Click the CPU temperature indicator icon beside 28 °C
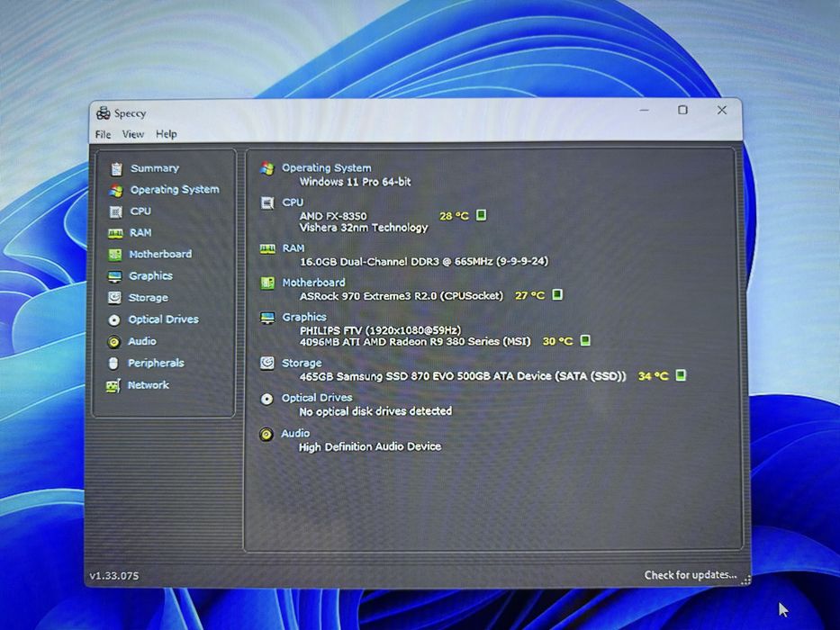 tap(481, 215)
